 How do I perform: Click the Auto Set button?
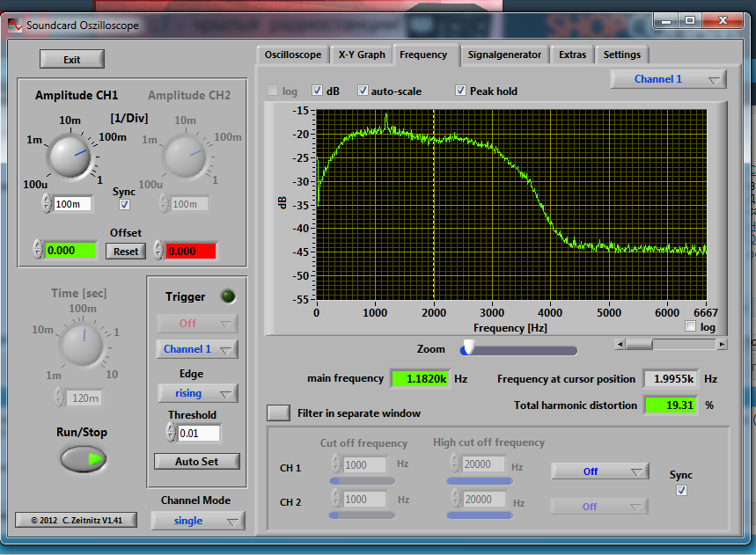tap(197, 462)
